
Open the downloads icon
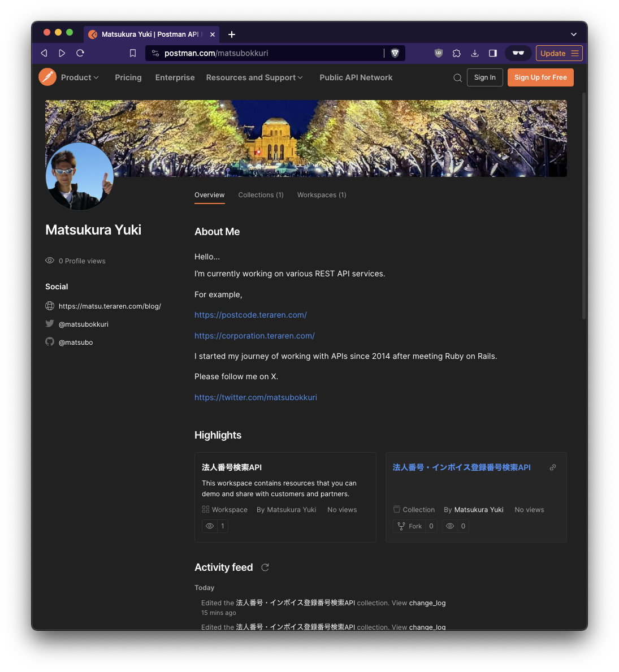pyautogui.click(x=474, y=53)
